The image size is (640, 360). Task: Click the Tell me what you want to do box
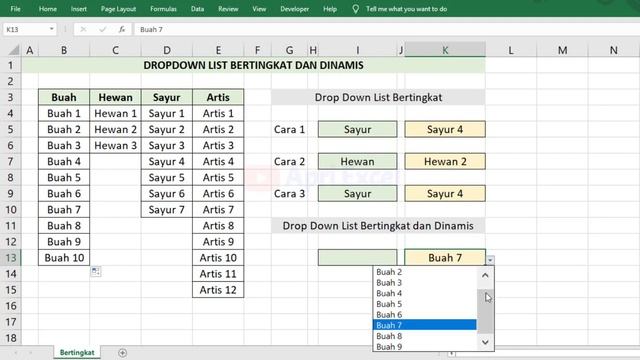click(x=406, y=9)
